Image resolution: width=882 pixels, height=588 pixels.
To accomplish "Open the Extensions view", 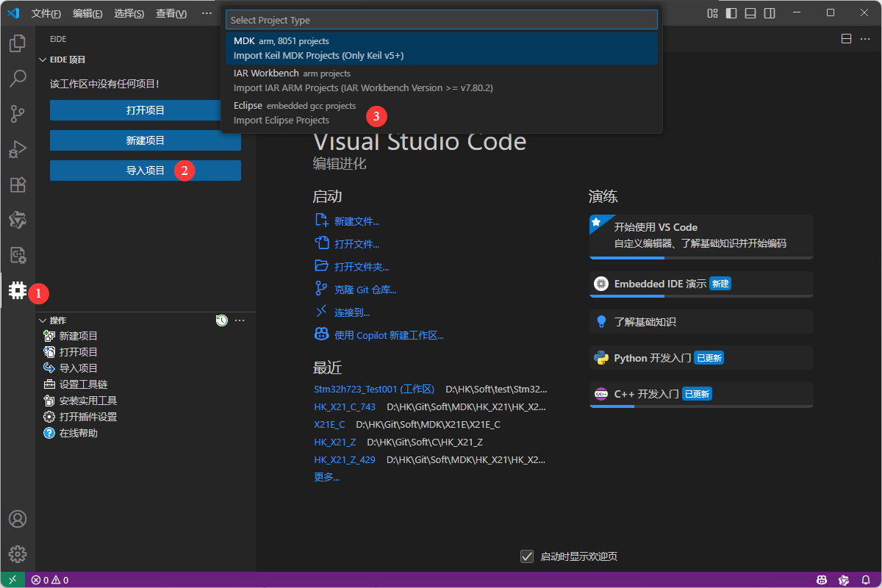I will pos(17,184).
